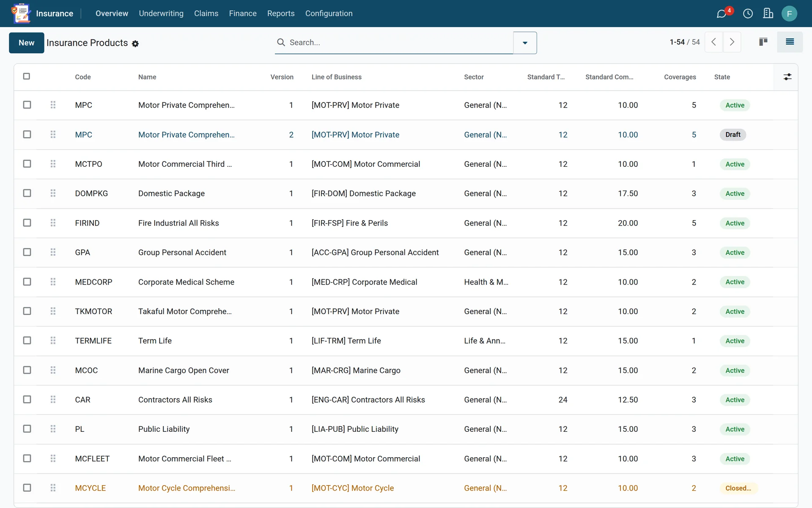Expand the search filter options dropdown
812x508 pixels.
coord(525,43)
